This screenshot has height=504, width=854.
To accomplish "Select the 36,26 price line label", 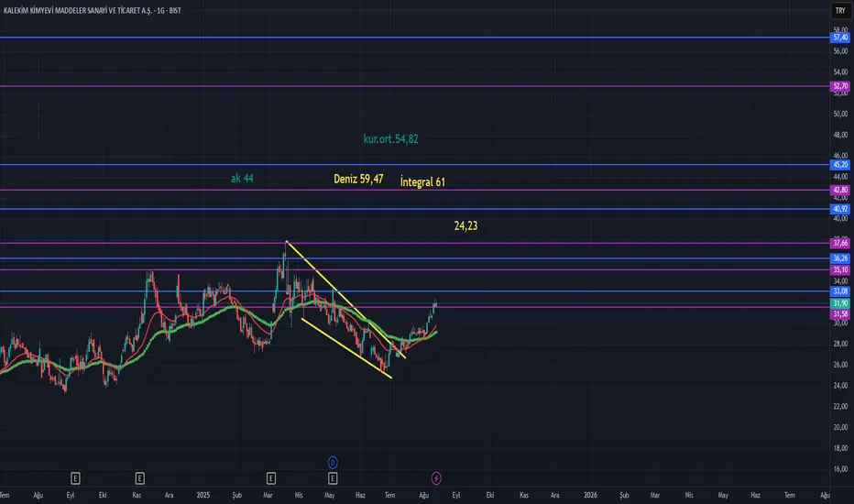I will pyautogui.click(x=840, y=258).
